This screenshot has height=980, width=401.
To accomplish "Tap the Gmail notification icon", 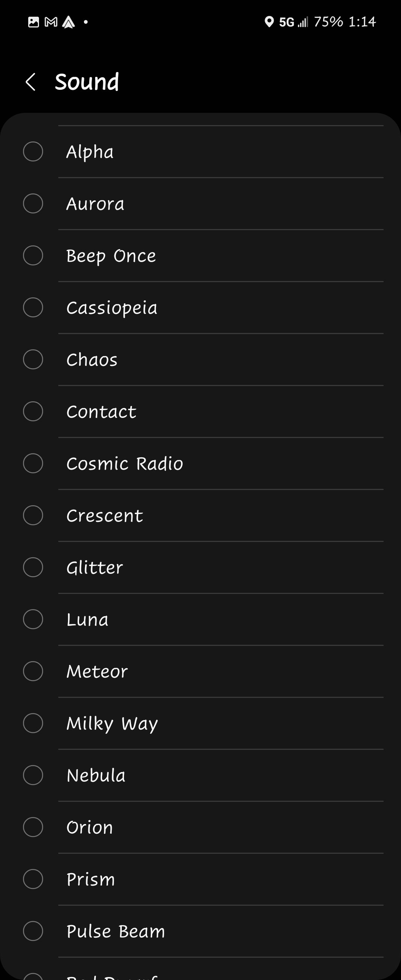I will coord(51,22).
